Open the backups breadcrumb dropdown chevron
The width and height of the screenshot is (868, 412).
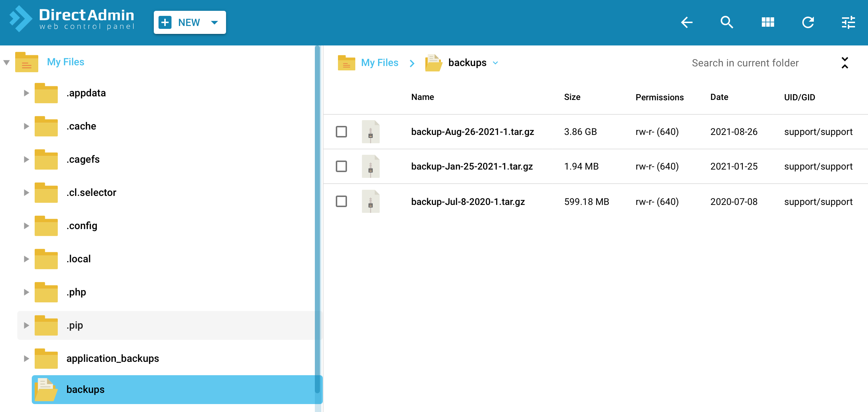pyautogui.click(x=495, y=63)
